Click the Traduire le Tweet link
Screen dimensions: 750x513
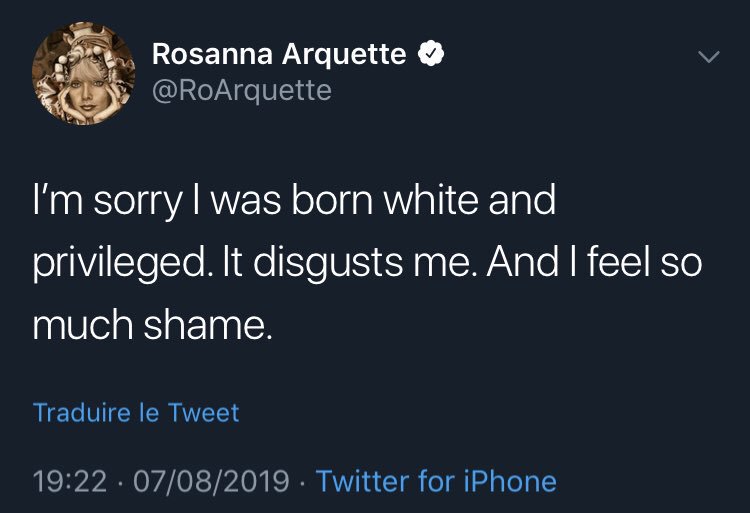click(136, 412)
